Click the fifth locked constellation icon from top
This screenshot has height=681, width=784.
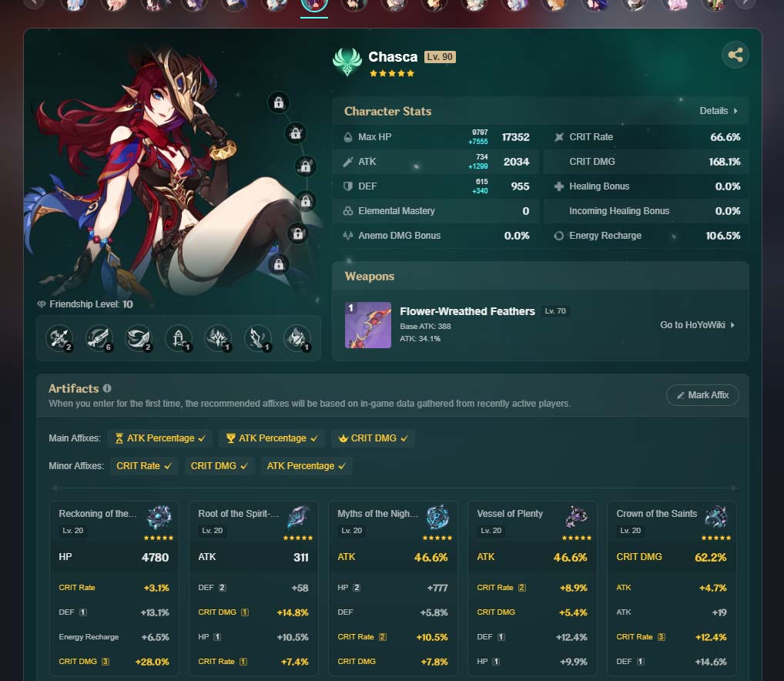(297, 233)
